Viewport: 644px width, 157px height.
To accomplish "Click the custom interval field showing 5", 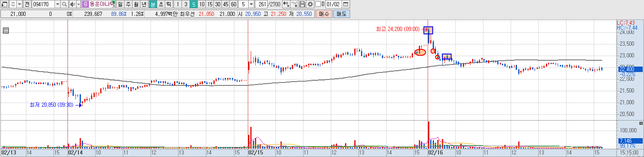I will point(244,4).
